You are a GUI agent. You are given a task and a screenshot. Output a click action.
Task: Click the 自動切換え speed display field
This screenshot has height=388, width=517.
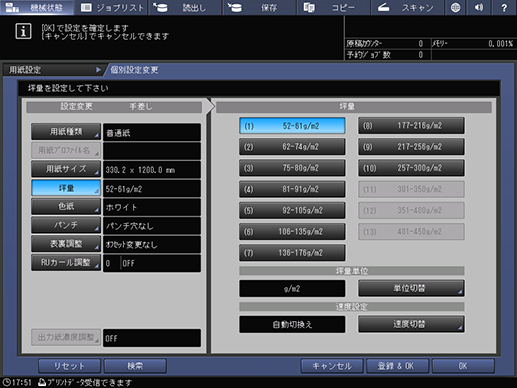click(x=292, y=324)
